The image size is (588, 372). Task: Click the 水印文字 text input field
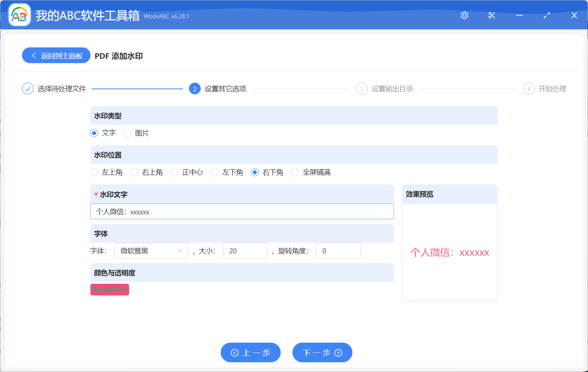242,211
